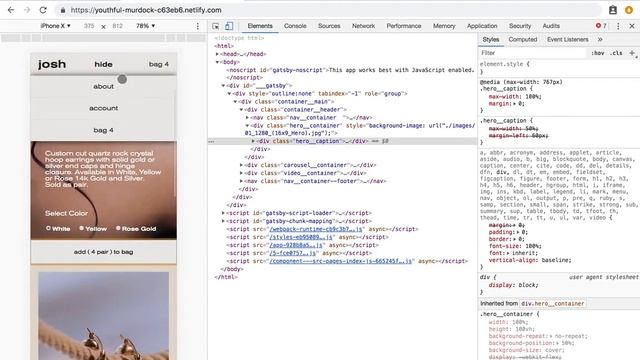Switch to Network tab
The image size is (640, 360).
click(x=363, y=26)
